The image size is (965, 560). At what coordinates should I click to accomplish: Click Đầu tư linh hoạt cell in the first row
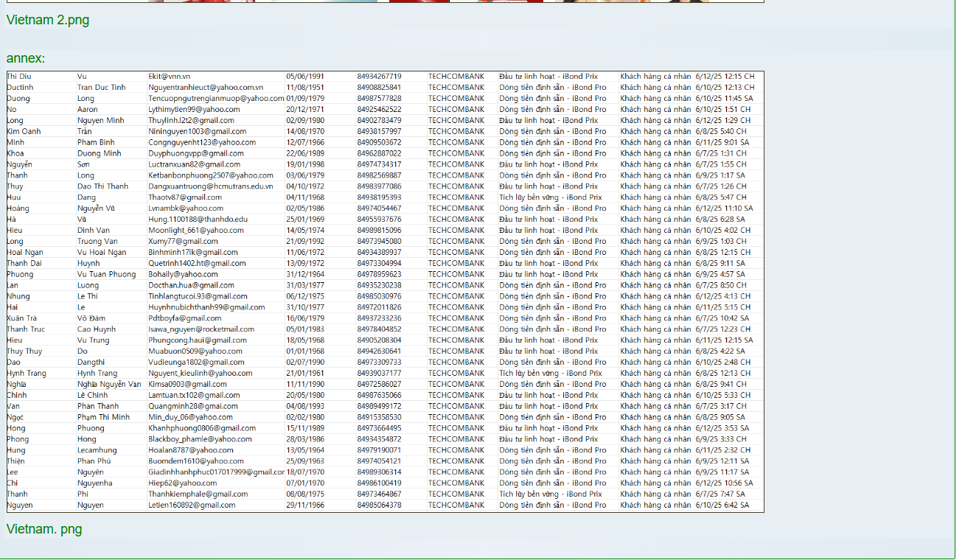click(x=548, y=77)
